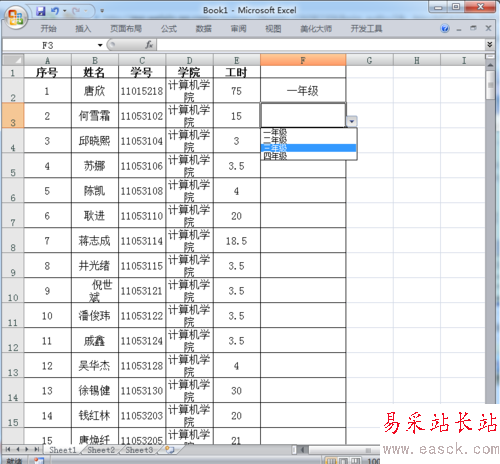Select the cell with 18.5

click(x=237, y=240)
